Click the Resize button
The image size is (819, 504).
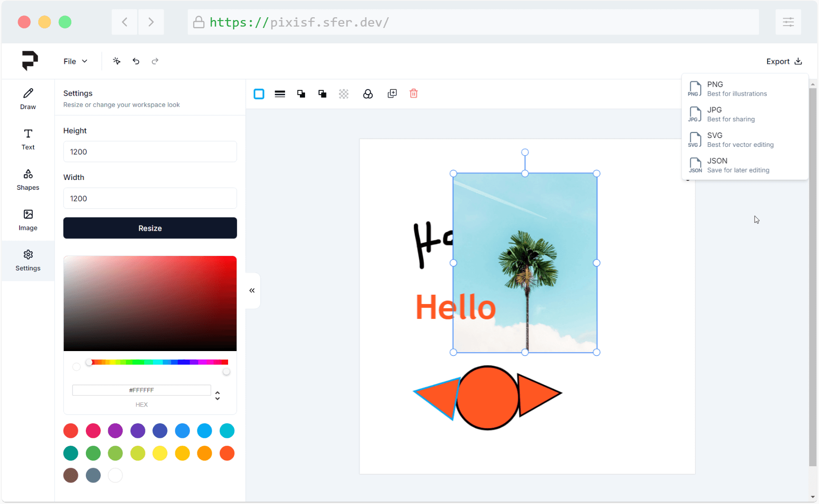150,228
